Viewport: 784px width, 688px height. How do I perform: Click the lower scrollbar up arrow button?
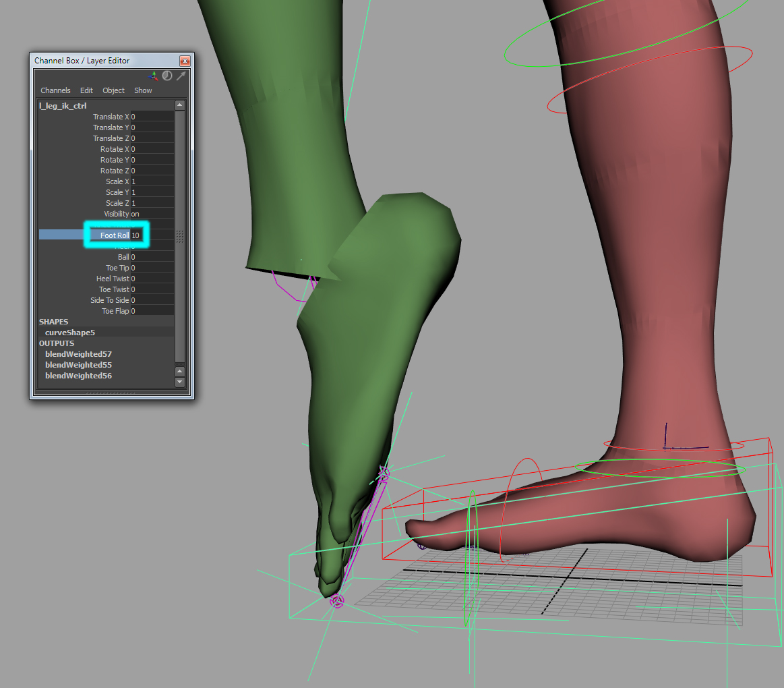pos(180,371)
